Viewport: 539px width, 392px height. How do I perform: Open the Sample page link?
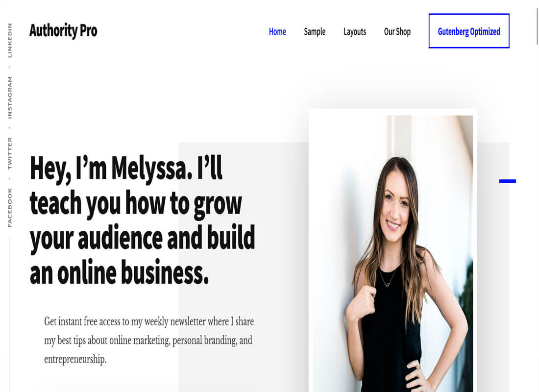coord(315,32)
